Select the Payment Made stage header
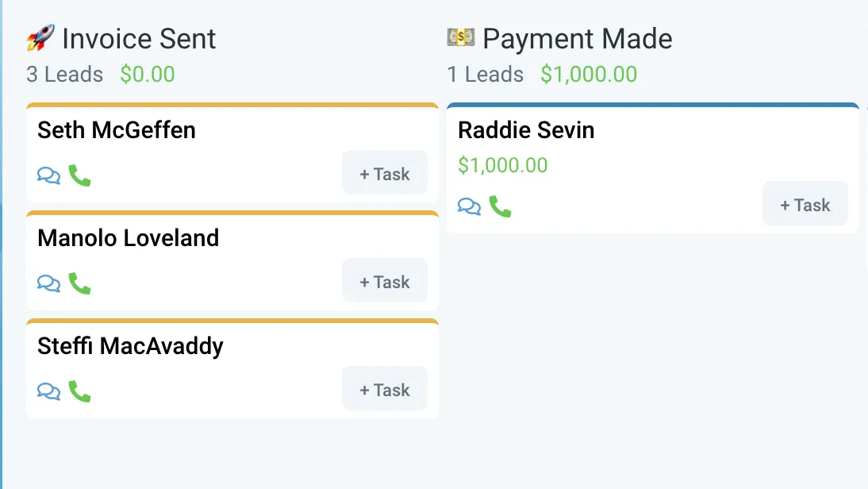This screenshot has width=868, height=489. (x=578, y=39)
